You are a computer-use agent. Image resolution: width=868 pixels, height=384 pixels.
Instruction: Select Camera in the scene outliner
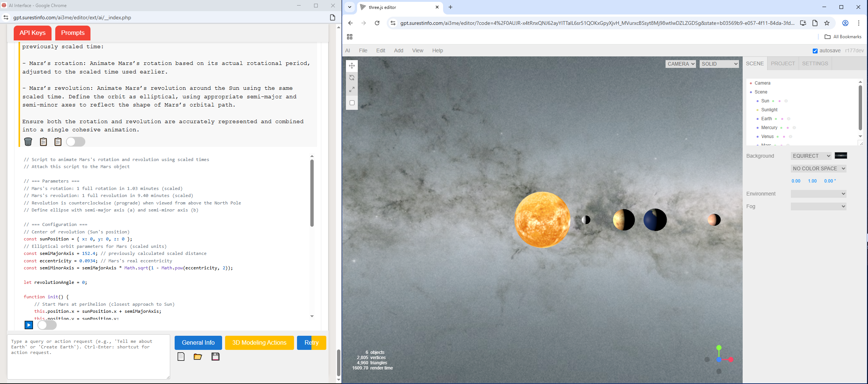(762, 83)
